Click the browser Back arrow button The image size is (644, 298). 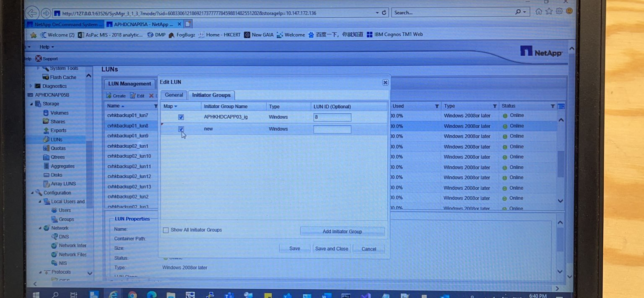click(32, 13)
